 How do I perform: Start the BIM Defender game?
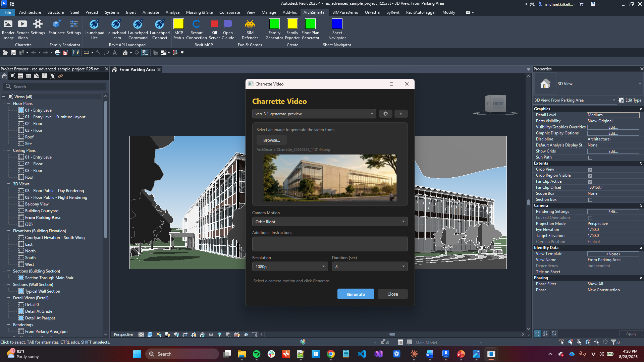click(250, 29)
